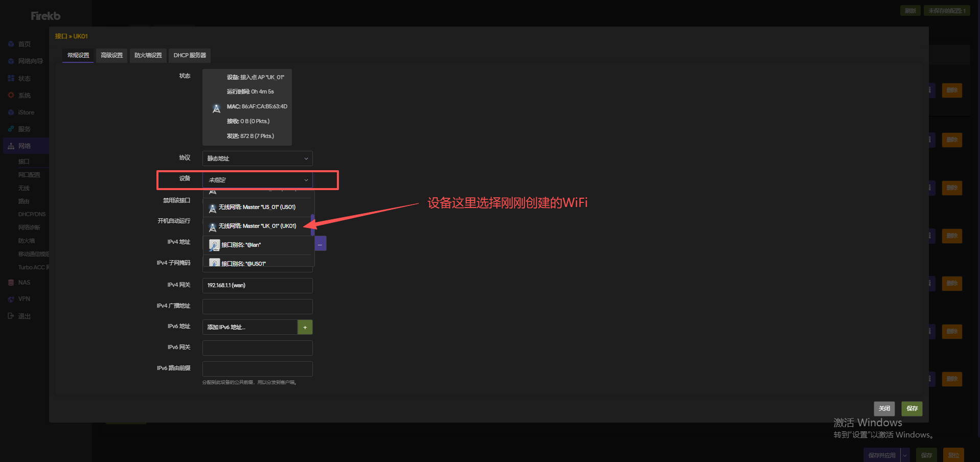Image resolution: width=980 pixels, height=462 pixels.
Task: Click the device list scrollbar handle
Action: [x=312, y=225]
